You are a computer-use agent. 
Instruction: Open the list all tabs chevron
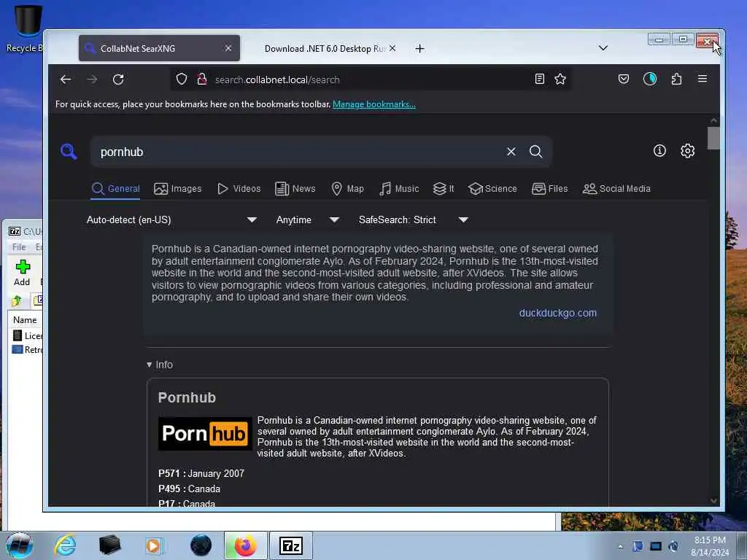pyautogui.click(x=603, y=48)
